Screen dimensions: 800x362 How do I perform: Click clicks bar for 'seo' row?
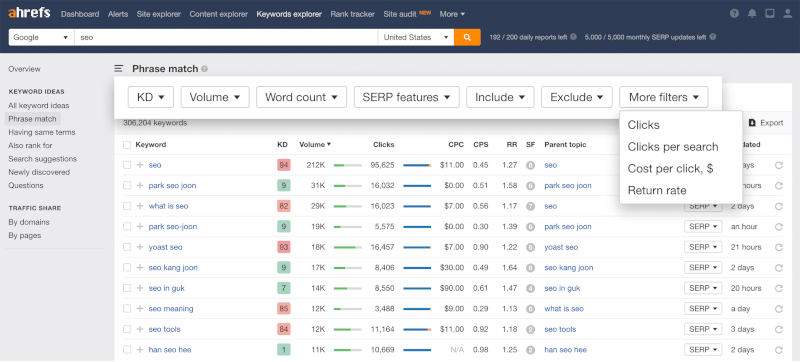click(x=417, y=165)
